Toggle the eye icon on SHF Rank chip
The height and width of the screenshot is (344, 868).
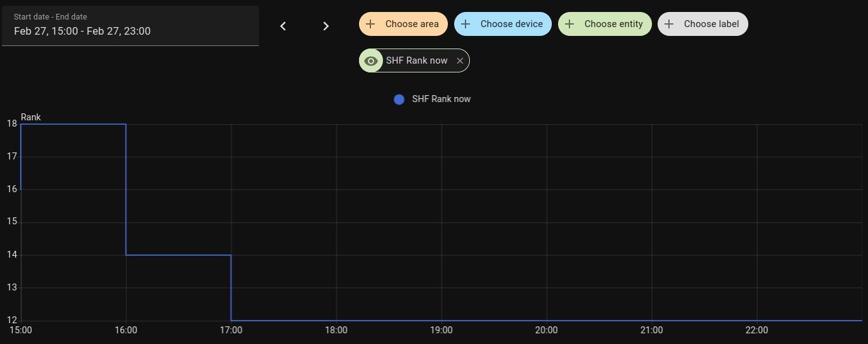pos(371,61)
